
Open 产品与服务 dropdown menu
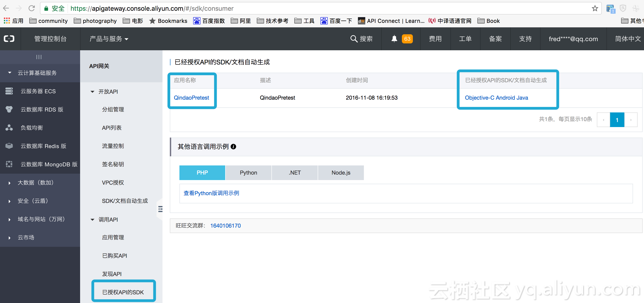(x=109, y=39)
